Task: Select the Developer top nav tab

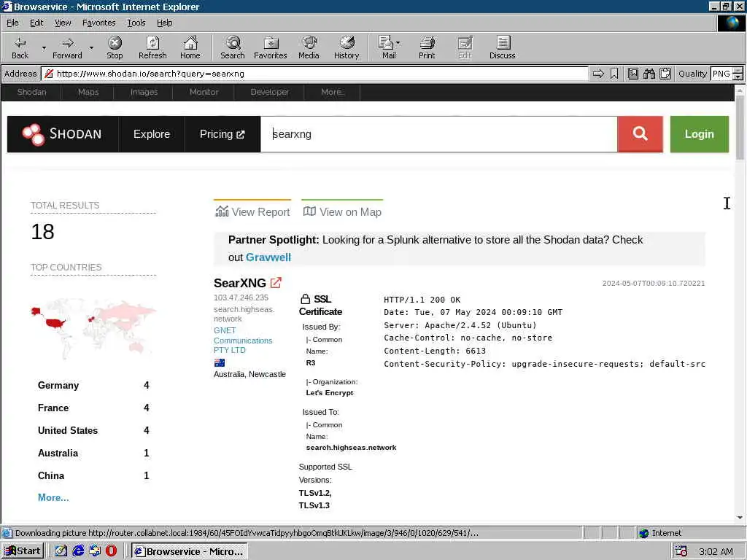Action: tap(270, 92)
